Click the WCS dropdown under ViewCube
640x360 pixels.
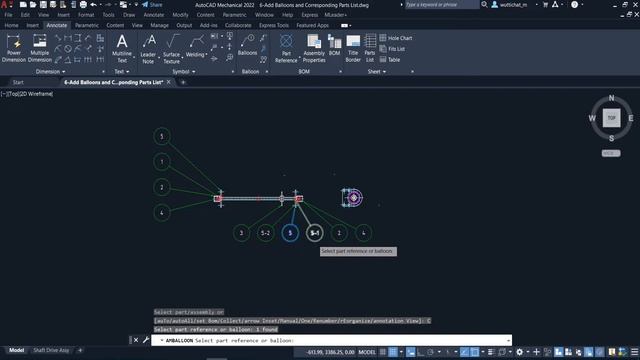pyautogui.click(x=611, y=153)
